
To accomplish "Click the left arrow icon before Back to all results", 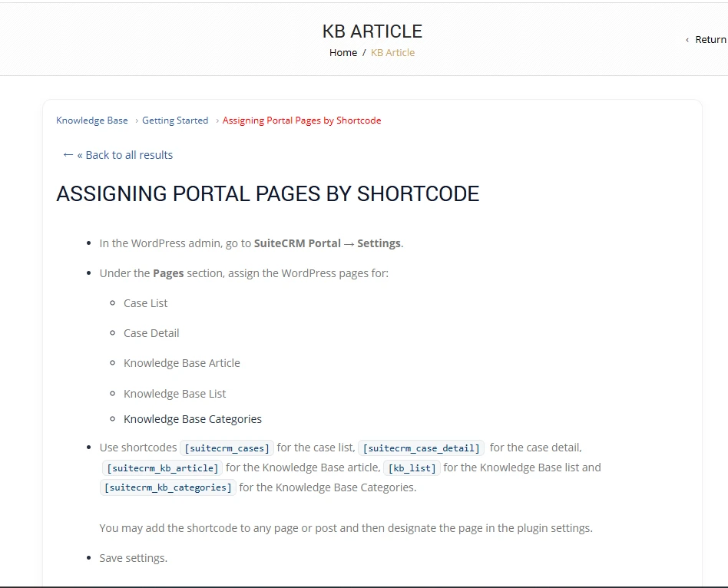I will coord(68,155).
